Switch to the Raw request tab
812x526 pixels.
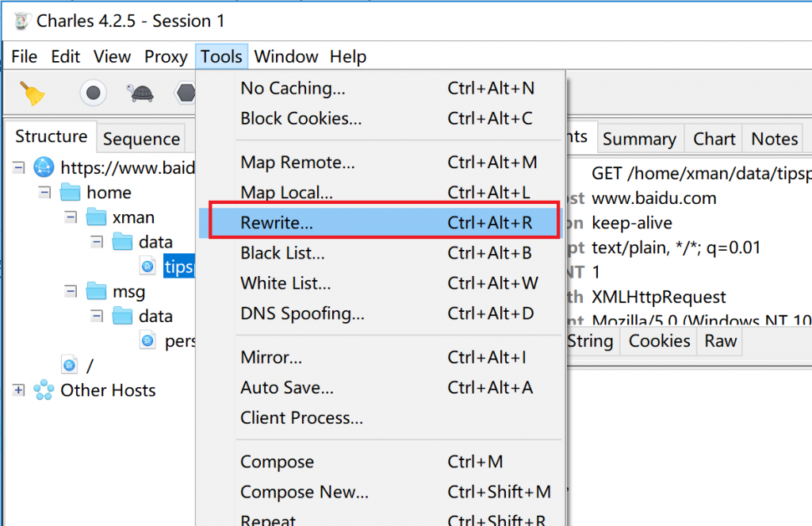point(720,341)
